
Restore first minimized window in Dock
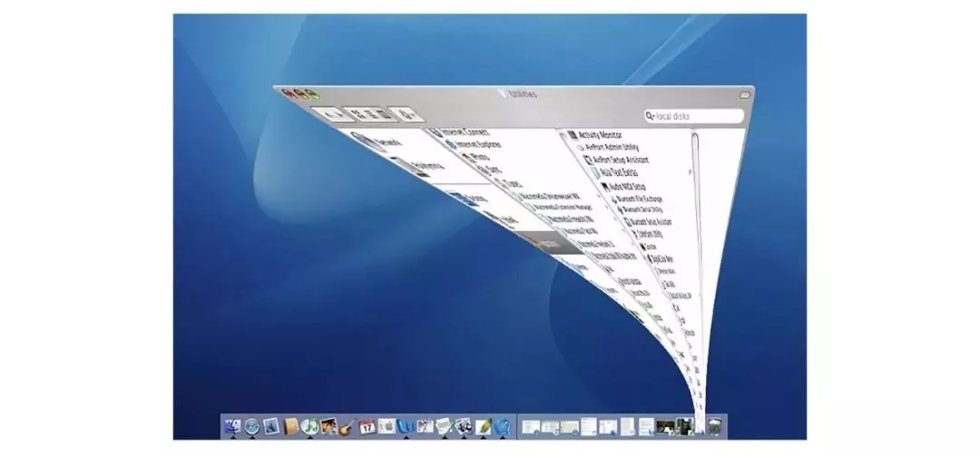point(531,427)
